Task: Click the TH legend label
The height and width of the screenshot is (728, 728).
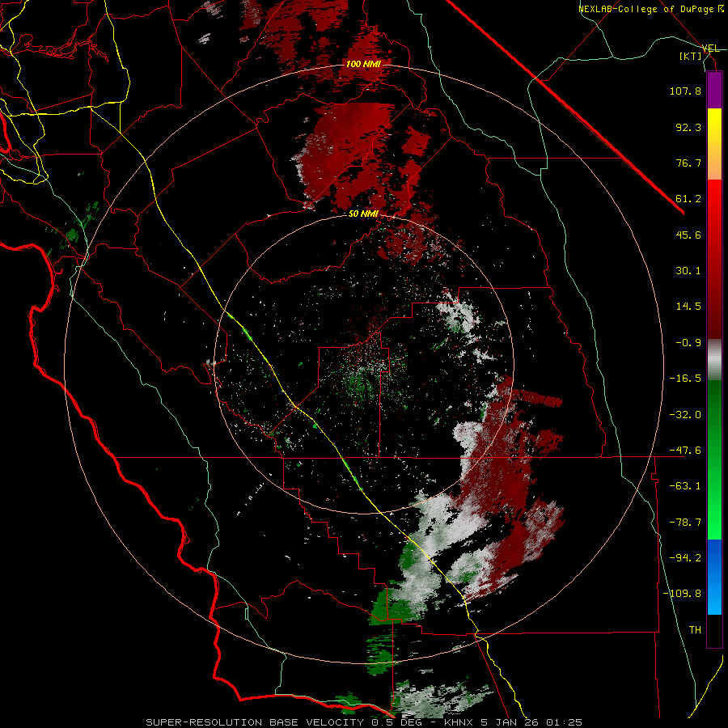Action: pos(695,630)
